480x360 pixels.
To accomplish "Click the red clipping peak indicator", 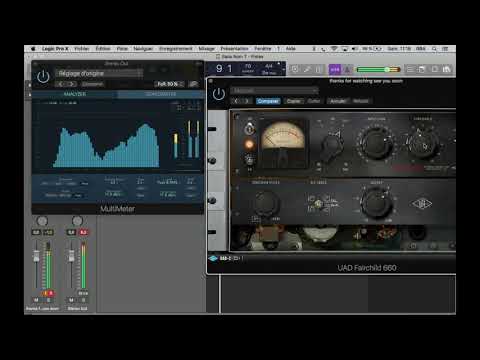I will (83, 232).
